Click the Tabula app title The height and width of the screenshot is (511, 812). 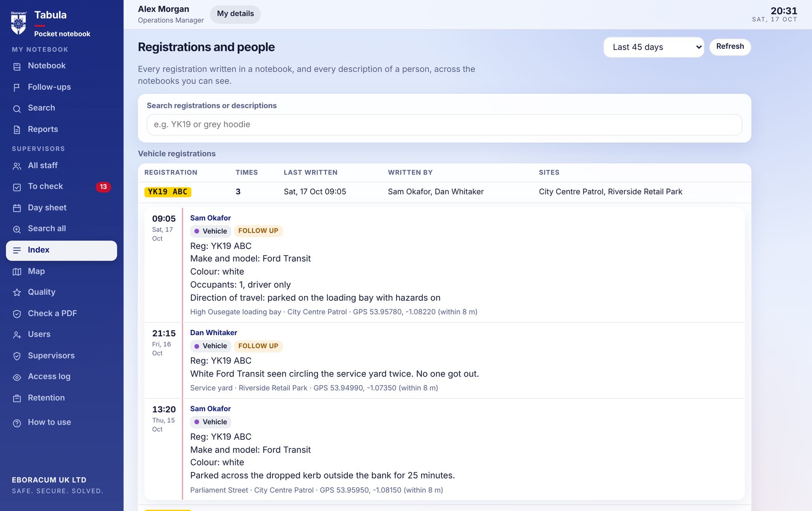(x=51, y=15)
